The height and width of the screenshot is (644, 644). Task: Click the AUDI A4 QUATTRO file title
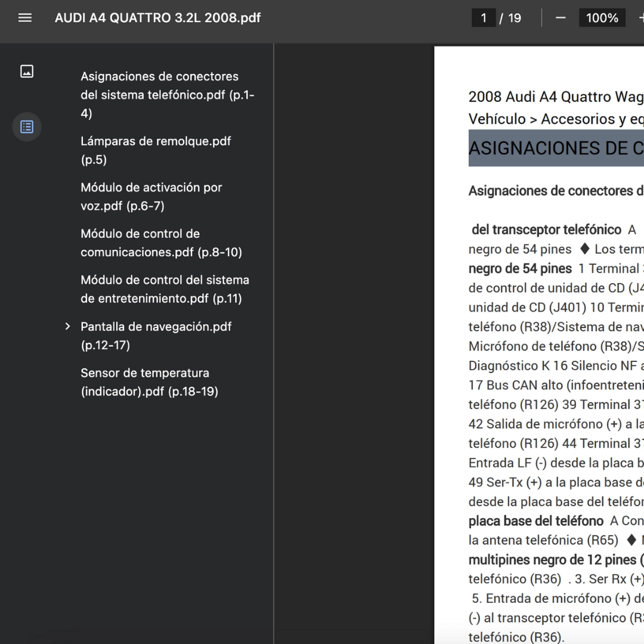click(157, 18)
